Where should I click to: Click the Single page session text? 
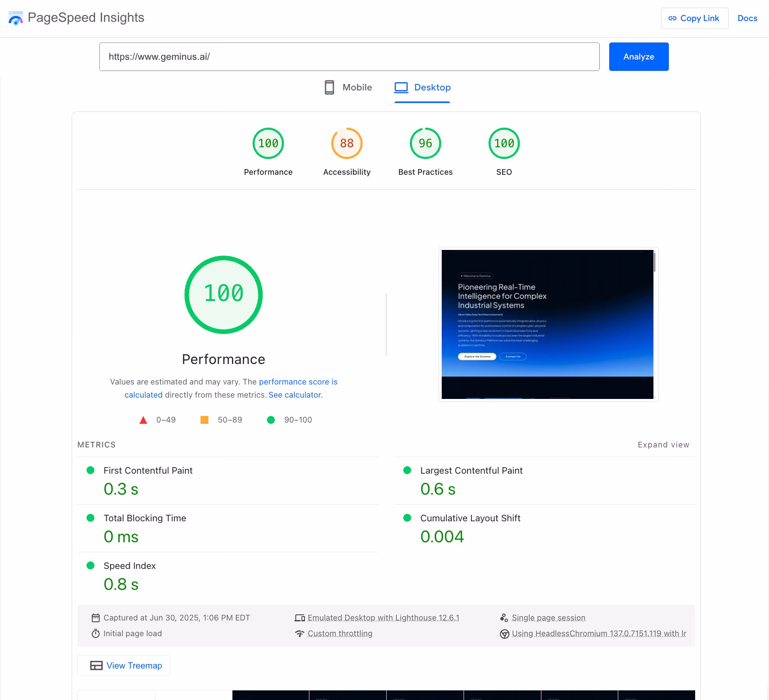click(x=549, y=618)
